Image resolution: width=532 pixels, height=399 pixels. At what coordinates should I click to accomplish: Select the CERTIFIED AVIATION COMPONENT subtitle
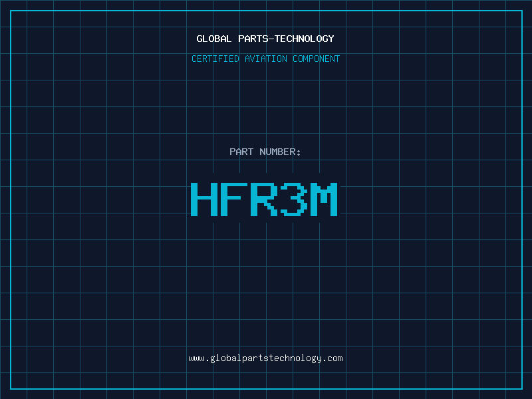(265, 59)
